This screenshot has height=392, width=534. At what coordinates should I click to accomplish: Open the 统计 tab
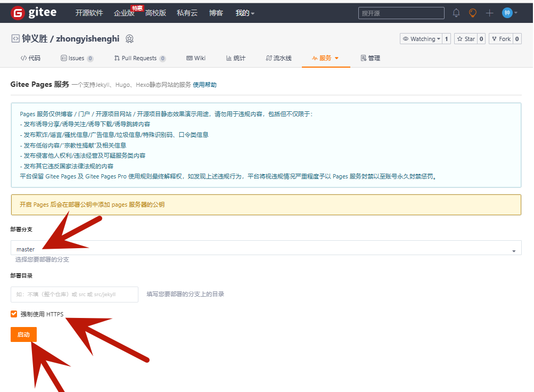[x=236, y=58]
